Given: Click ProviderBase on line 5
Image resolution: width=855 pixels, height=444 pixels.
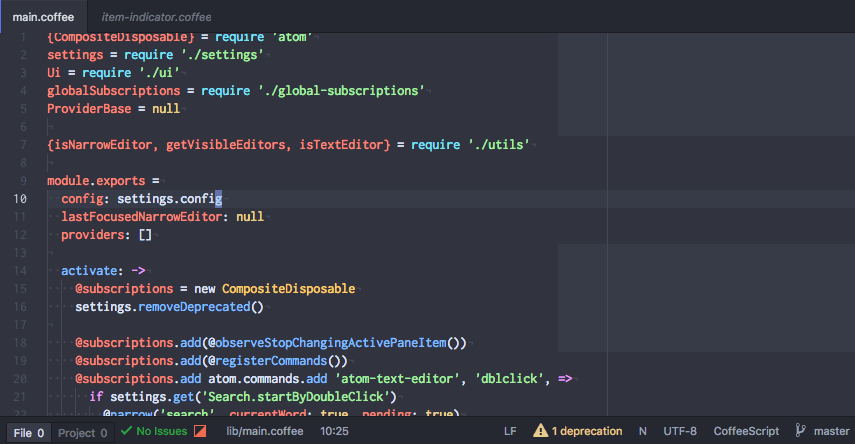Looking at the screenshot, I should coord(89,109).
